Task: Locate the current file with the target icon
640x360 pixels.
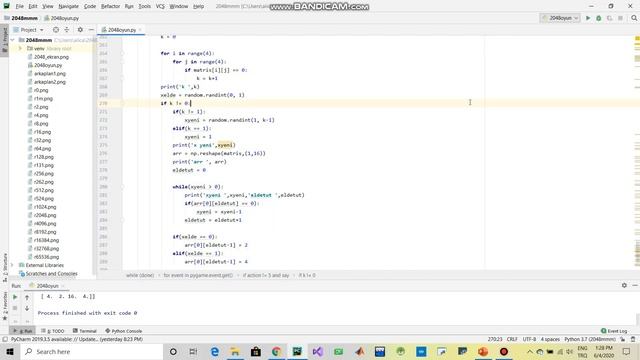Action: click(x=56, y=30)
